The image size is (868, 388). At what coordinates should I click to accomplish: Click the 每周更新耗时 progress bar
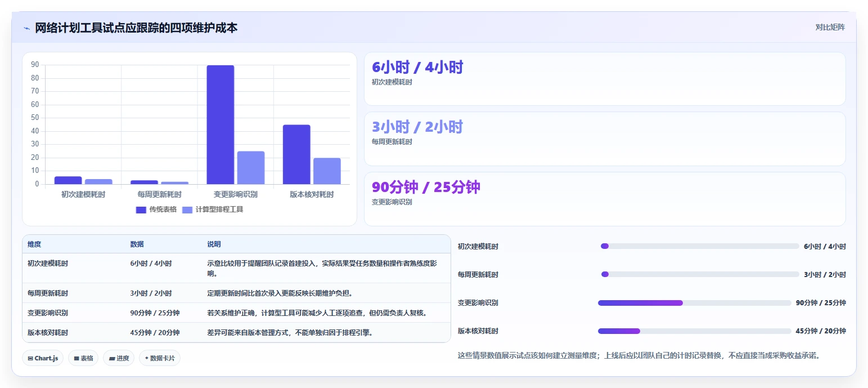pyautogui.click(x=700, y=274)
